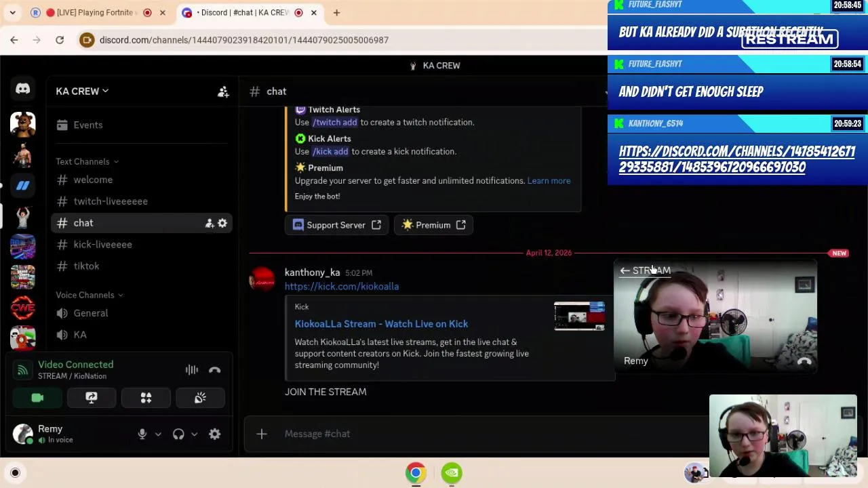Follow the Learn more link
The image size is (868, 488).
pyautogui.click(x=549, y=181)
